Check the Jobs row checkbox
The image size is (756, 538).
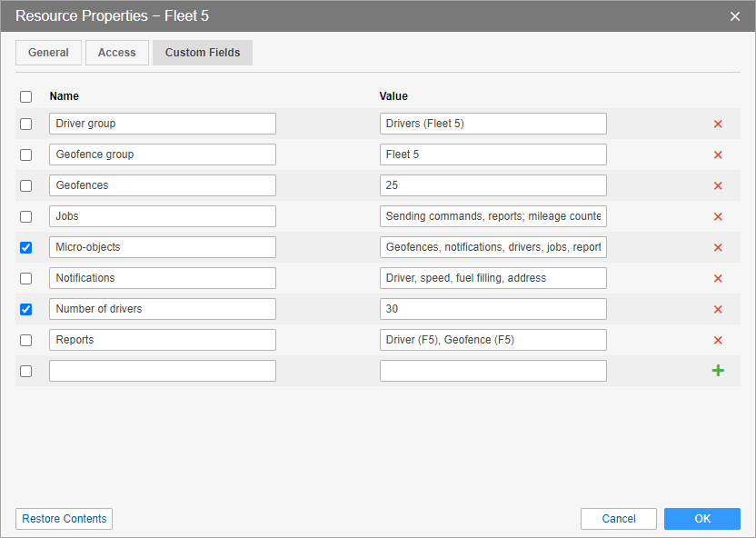coord(25,216)
